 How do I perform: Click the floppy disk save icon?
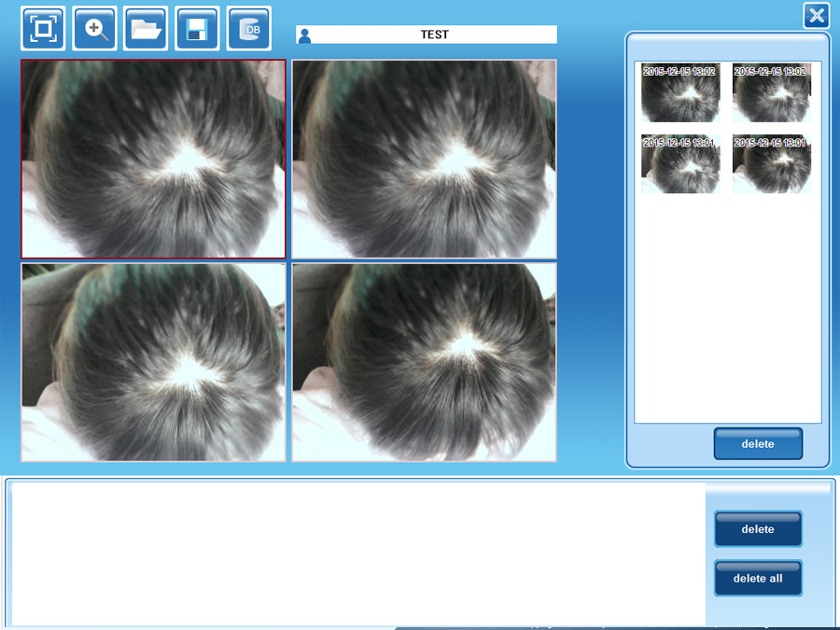197,29
